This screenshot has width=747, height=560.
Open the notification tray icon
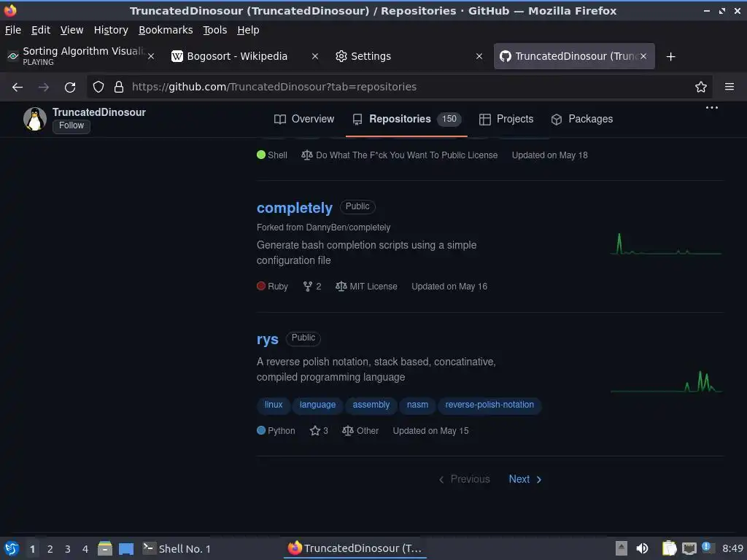tap(707, 548)
